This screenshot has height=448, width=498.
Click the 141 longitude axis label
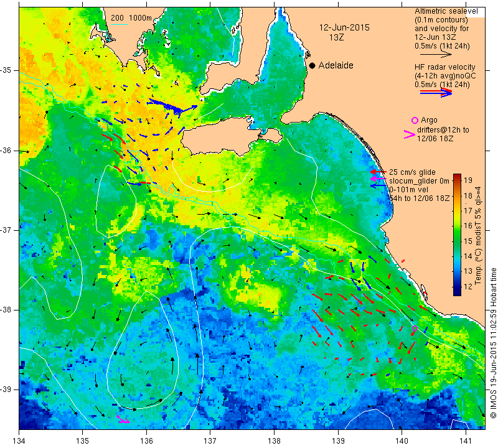466,441
